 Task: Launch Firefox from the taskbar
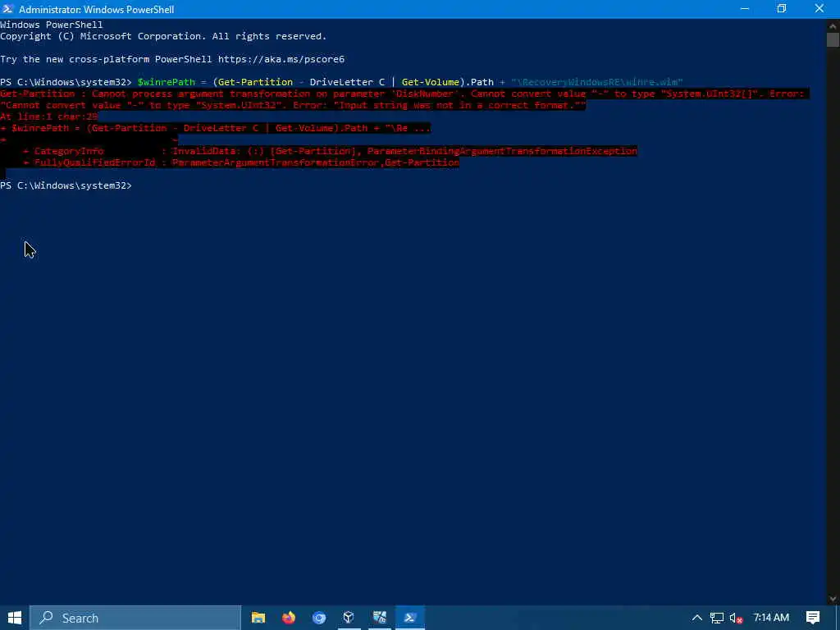pyautogui.click(x=289, y=618)
